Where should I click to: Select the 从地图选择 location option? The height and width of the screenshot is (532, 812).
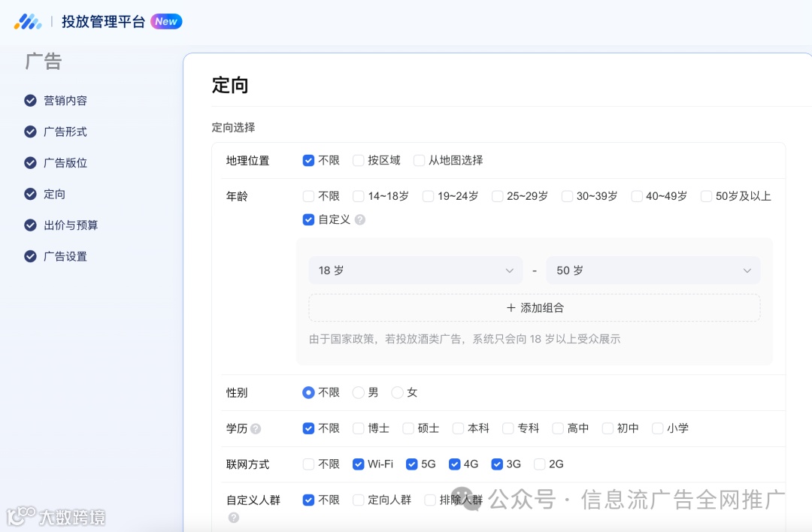[419, 160]
